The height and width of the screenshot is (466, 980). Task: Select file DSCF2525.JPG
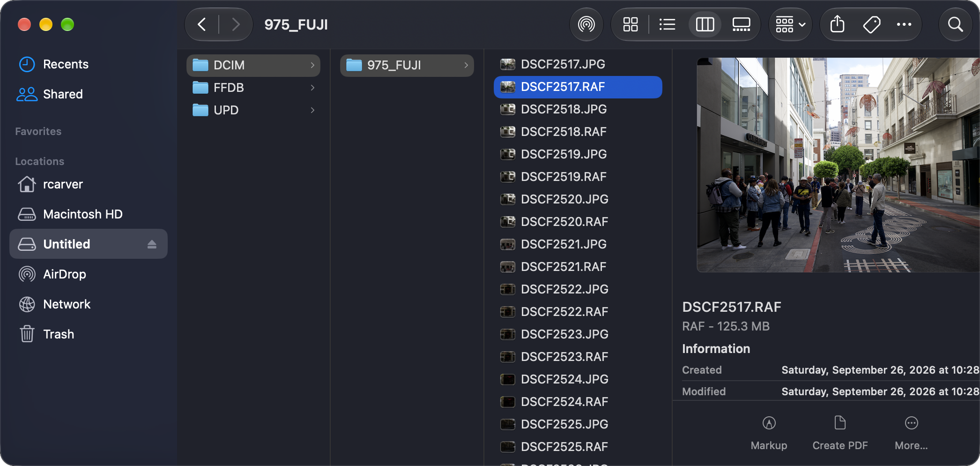pos(578,424)
